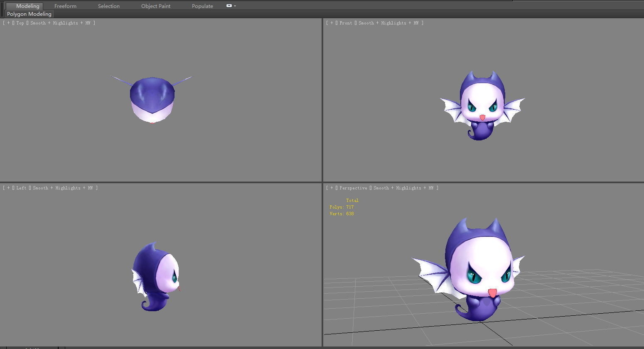Open the Top viewport Smooth + Highlights shading menu
The width and height of the screenshot is (644, 349).
[60, 23]
